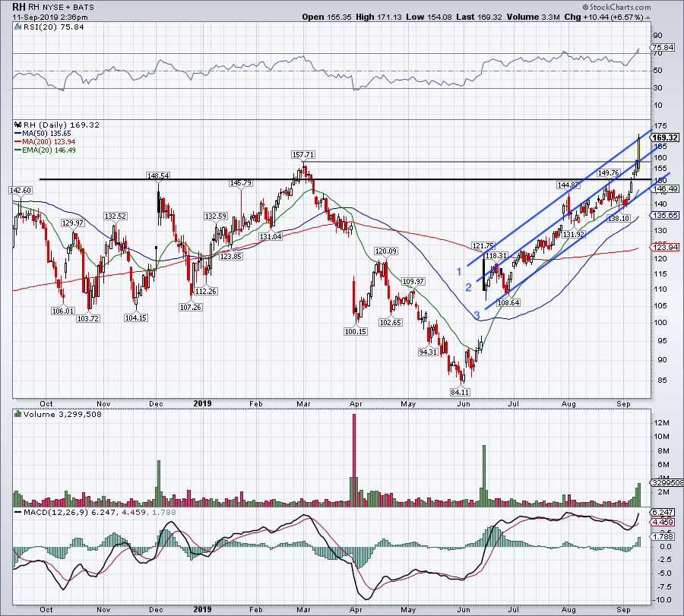Click the 135.65 MA tag on right axis
The width and height of the screenshot is (684, 616).
click(665, 216)
